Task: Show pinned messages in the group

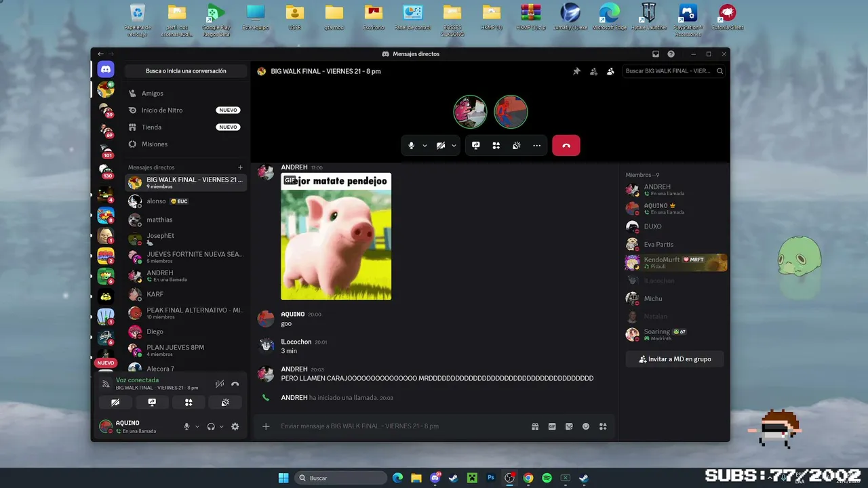Action: (576, 71)
